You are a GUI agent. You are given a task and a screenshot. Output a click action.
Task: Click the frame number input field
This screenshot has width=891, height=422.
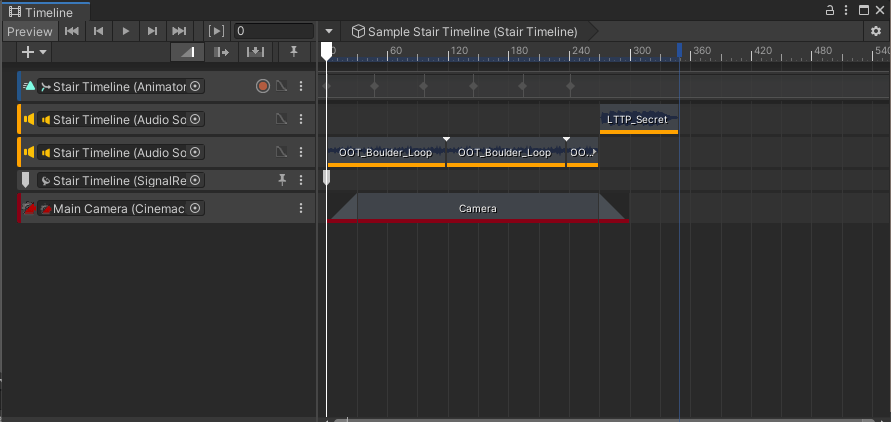click(x=272, y=31)
